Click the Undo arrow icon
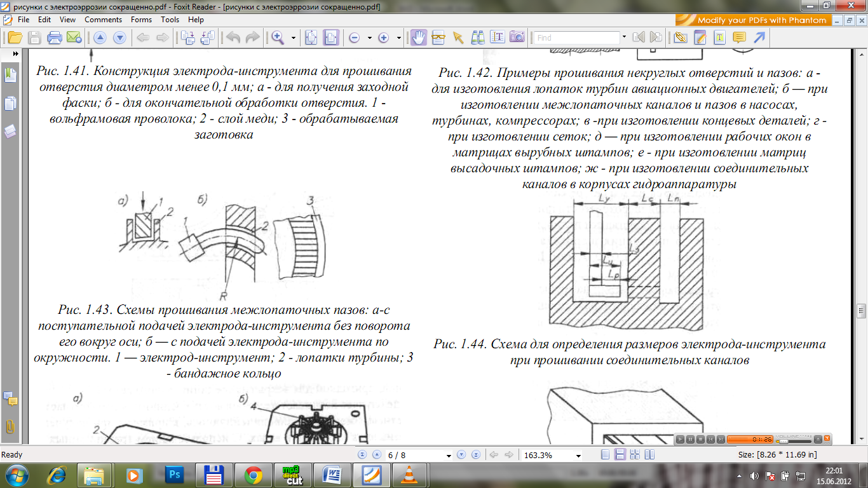 tap(233, 38)
